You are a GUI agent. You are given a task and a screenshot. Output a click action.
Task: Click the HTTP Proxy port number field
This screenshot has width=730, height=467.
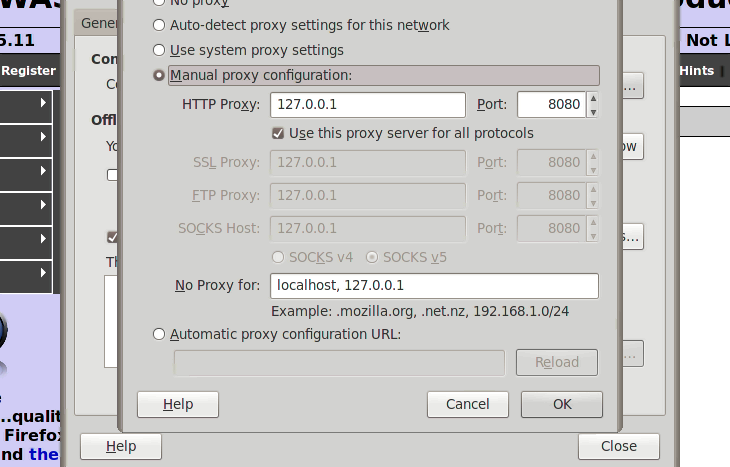[551, 104]
